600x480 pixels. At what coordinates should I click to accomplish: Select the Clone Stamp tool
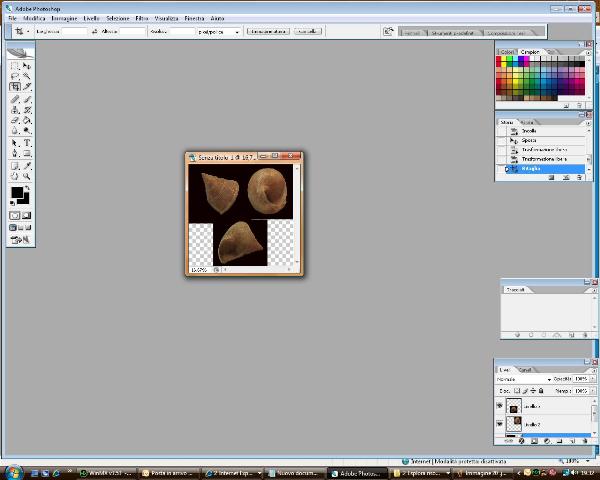click(15, 110)
